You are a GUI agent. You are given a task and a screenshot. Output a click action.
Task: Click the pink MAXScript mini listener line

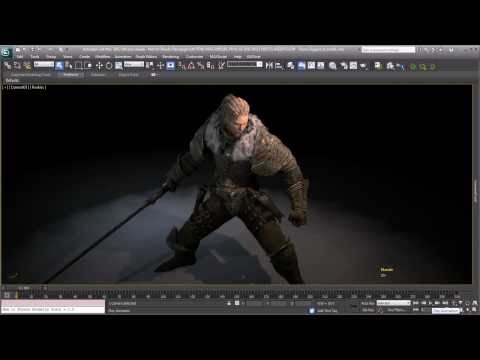pyautogui.click(x=53, y=303)
